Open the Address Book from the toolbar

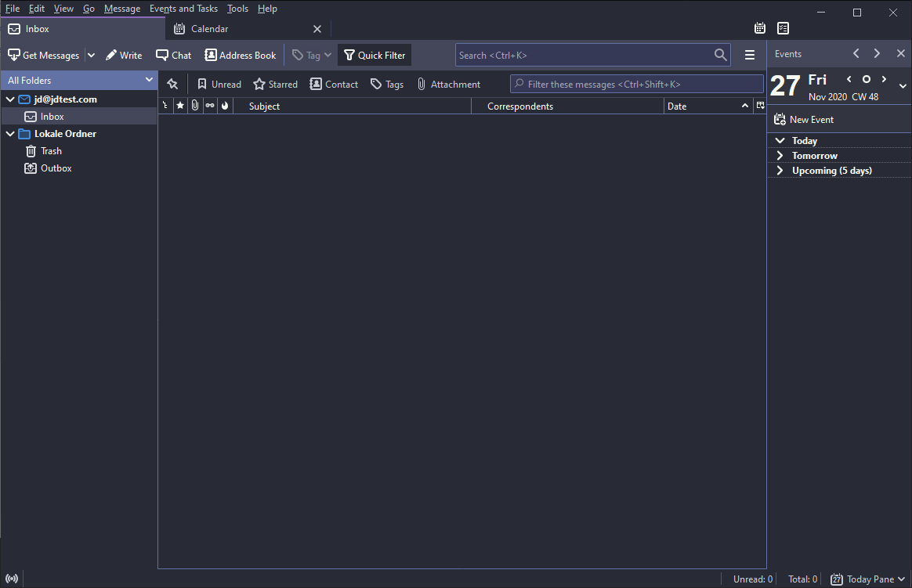pos(240,55)
